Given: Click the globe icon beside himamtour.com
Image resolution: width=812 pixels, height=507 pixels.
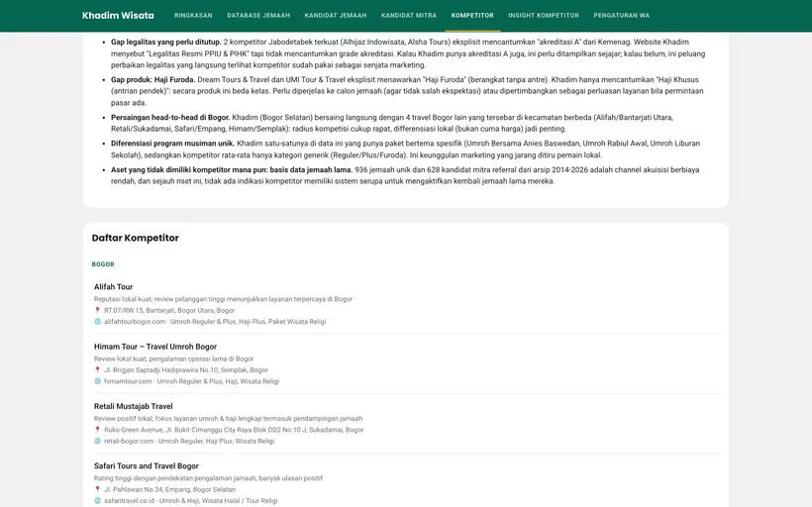Looking at the screenshot, I should [97, 381].
